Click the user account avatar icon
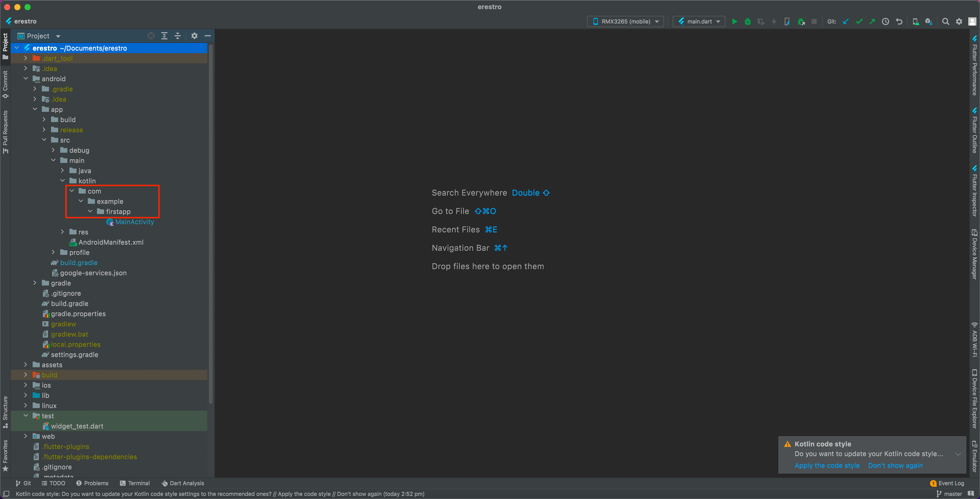Image resolution: width=980 pixels, height=499 pixels. point(972,22)
